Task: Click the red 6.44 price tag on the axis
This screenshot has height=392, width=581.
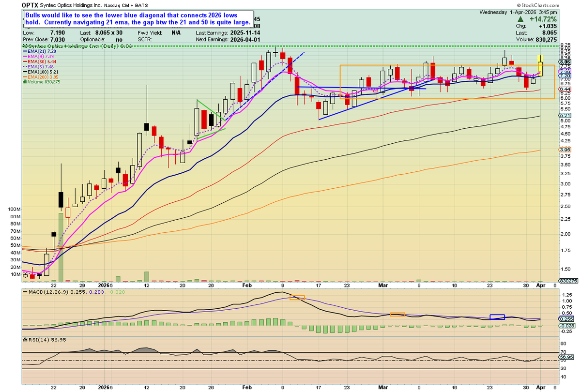Action: 565,90
